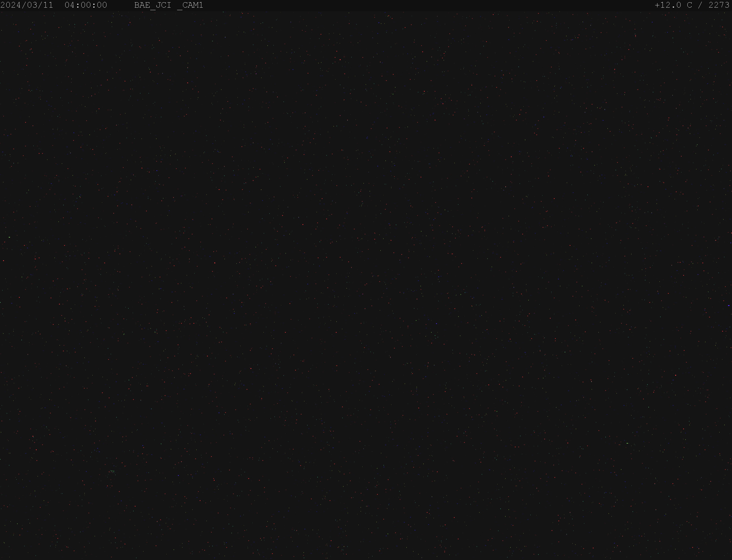Click the cyan speck near left edge
The height and width of the screenshot is (560, 732).
coord(9,237)
